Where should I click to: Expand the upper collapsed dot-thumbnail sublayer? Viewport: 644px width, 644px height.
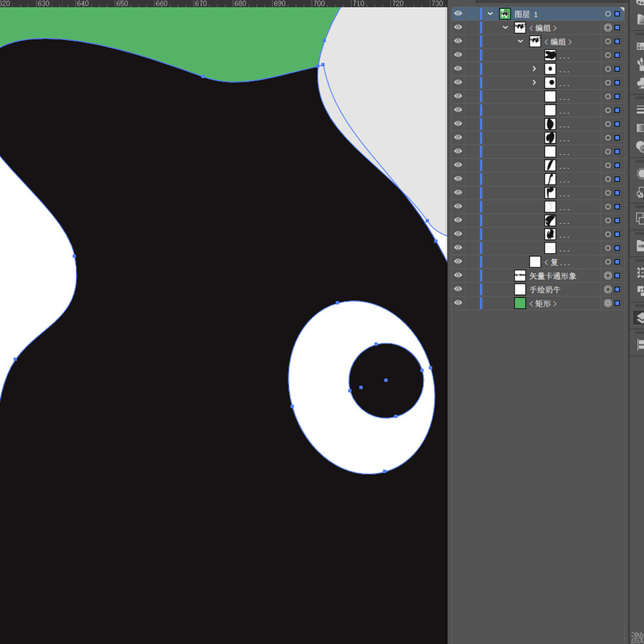[x=534, y=69]
